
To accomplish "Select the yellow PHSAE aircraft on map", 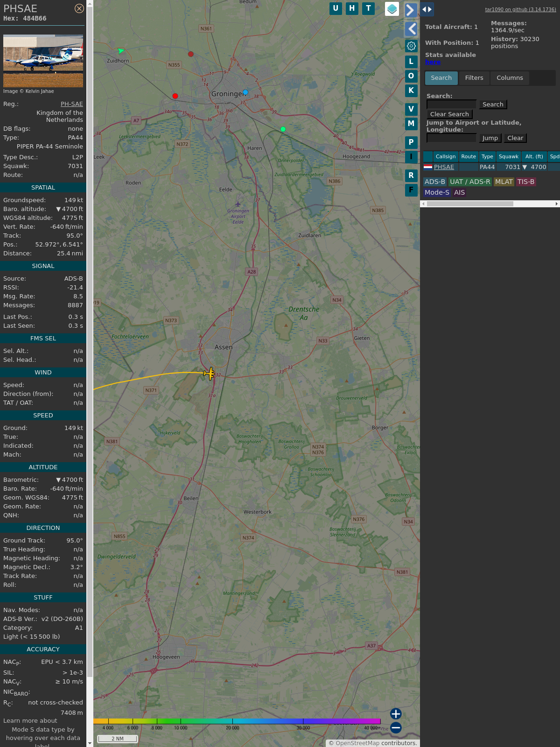I will (x=210, y=373).
